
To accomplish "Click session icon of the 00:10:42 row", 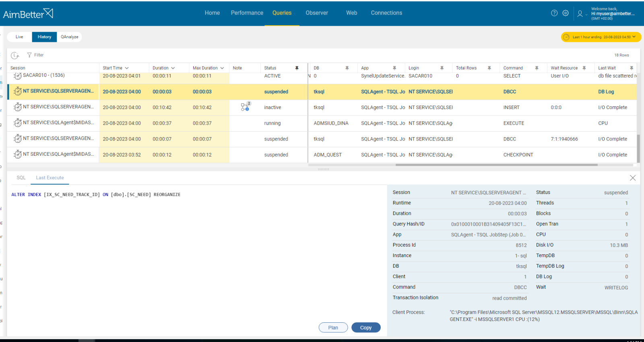I will (18, 107).
